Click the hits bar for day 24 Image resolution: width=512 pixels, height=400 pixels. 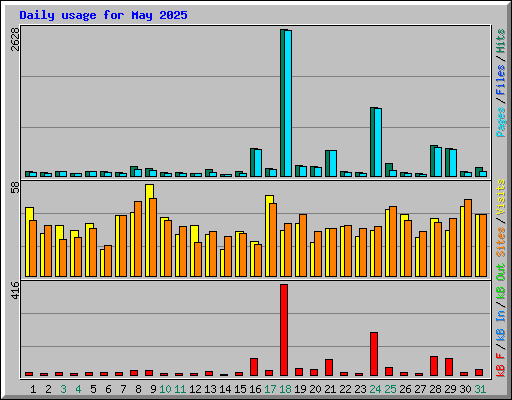pyautogui.click(x=372, y=142)
